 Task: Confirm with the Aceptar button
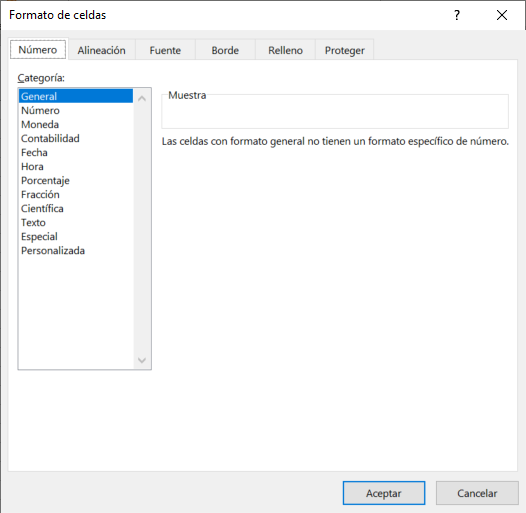(x=384, y=493)
